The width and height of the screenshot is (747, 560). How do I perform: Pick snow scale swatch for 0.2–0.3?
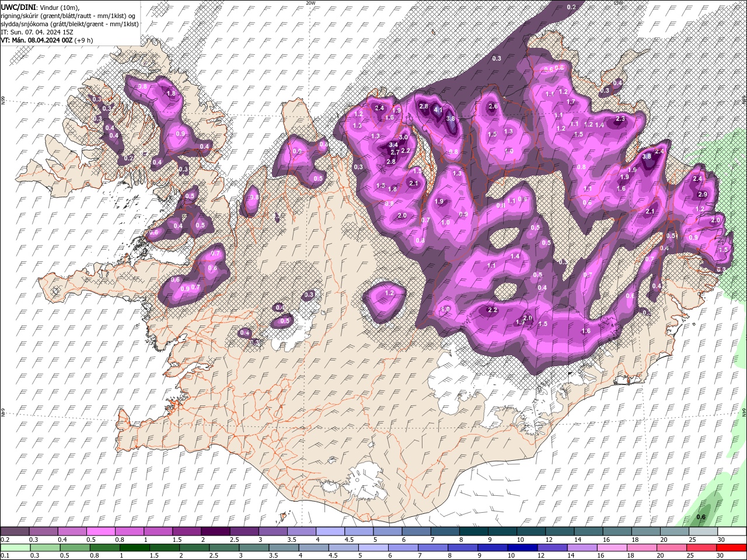(x=15, y=531)
